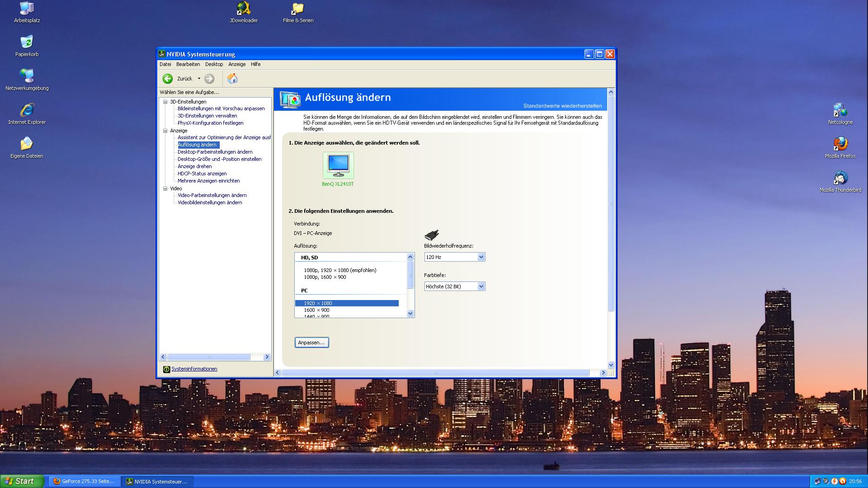Select the BenQ XL2410T monitor icon
The image size is (868, 488).
point(338,165)
